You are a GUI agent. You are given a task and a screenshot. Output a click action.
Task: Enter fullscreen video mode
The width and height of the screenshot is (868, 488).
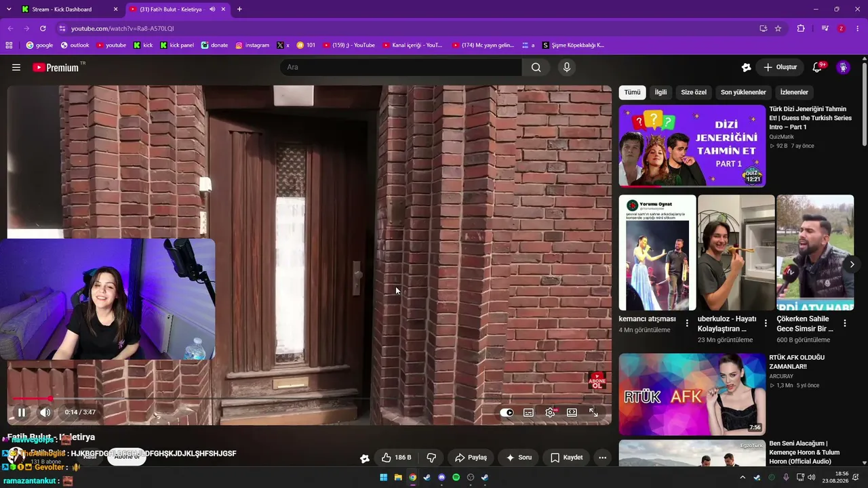coord(593,412)
